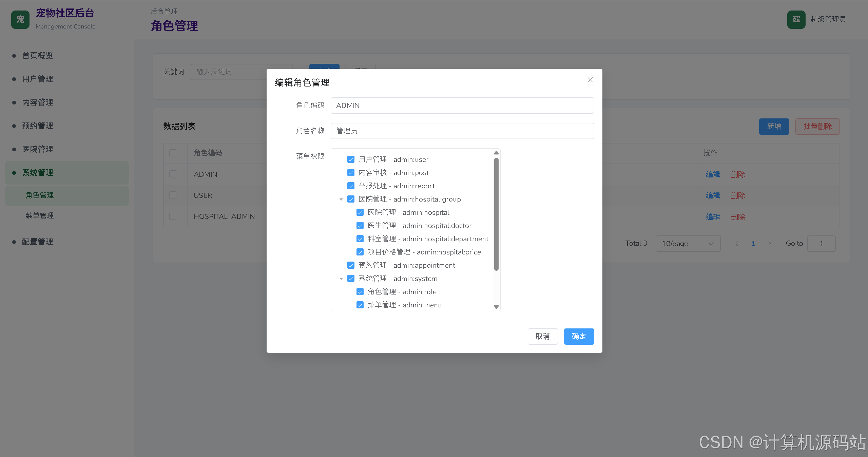The image size is (868, 457).
Task: Click scroll-down arrow in menu permission tree
Action: point(496,307)
